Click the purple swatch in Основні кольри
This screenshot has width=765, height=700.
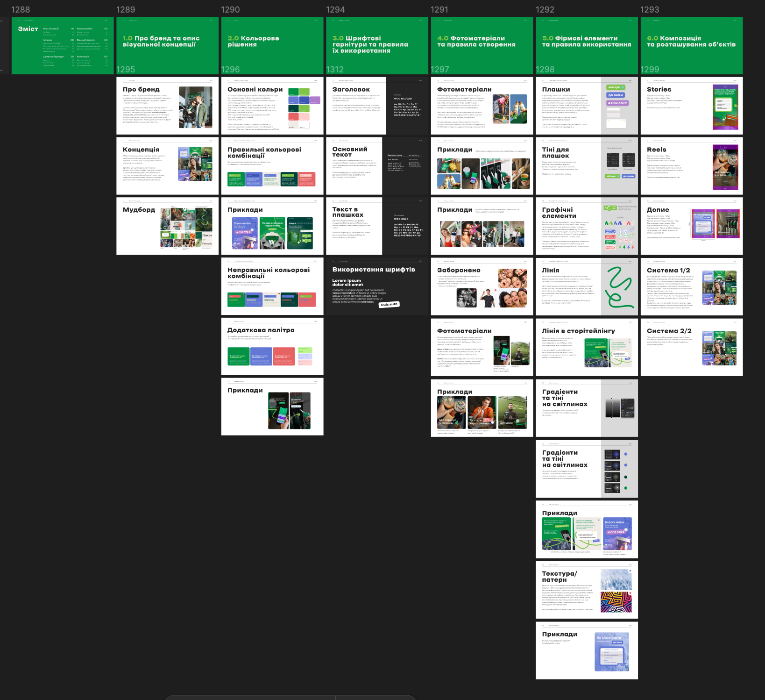(x=315, y=100)
